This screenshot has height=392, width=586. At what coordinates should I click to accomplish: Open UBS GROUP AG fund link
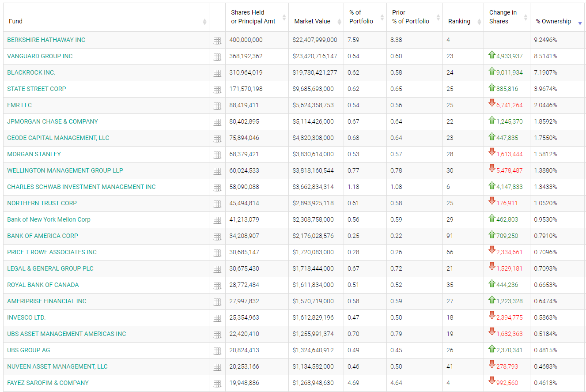pyautogui.click(x=29, y=350)
